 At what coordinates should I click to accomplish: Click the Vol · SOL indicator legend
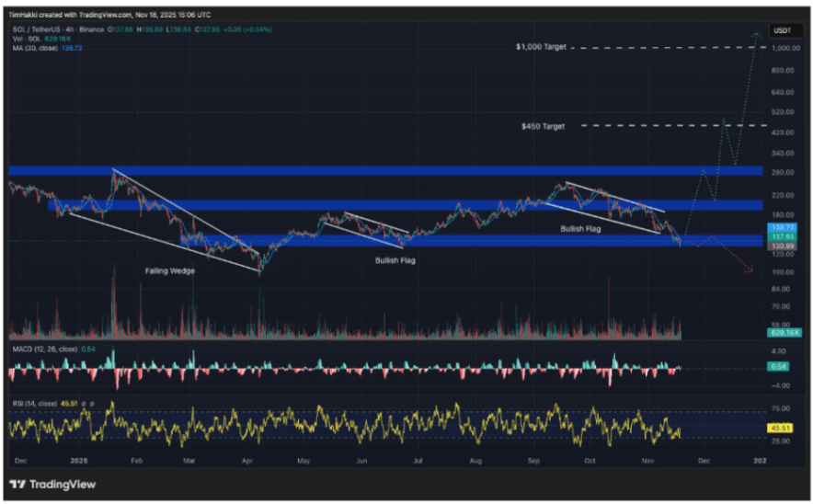(x=27, y=39)
